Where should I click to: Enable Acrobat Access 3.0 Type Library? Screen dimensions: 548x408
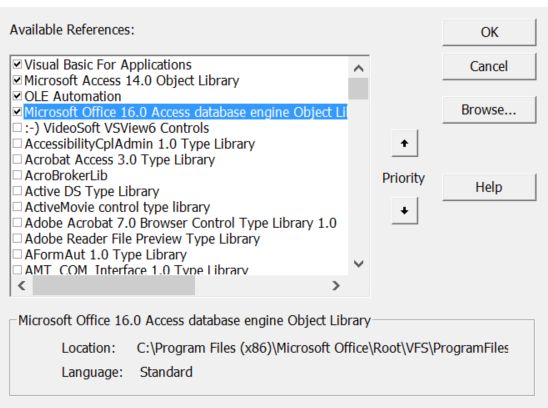click(17, 159)
